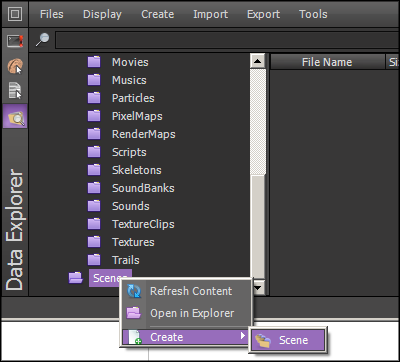Select the Textures tree row label
Image resolution: width=400 pixels, height=362 pixels.
point(133,242)
